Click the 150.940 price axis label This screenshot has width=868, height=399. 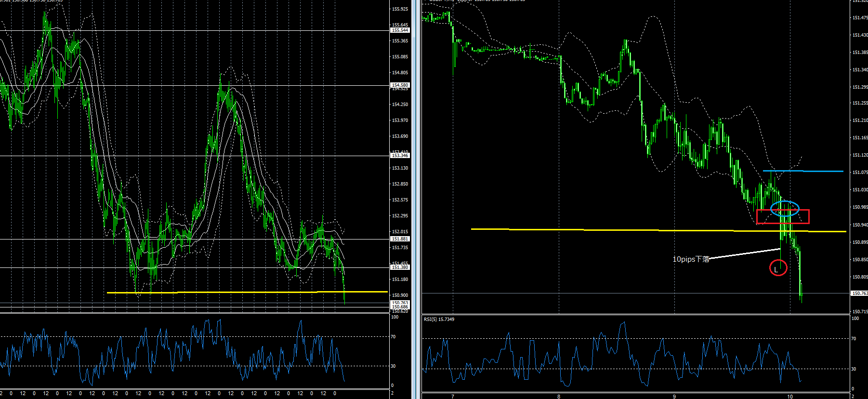tap(860, 225)
